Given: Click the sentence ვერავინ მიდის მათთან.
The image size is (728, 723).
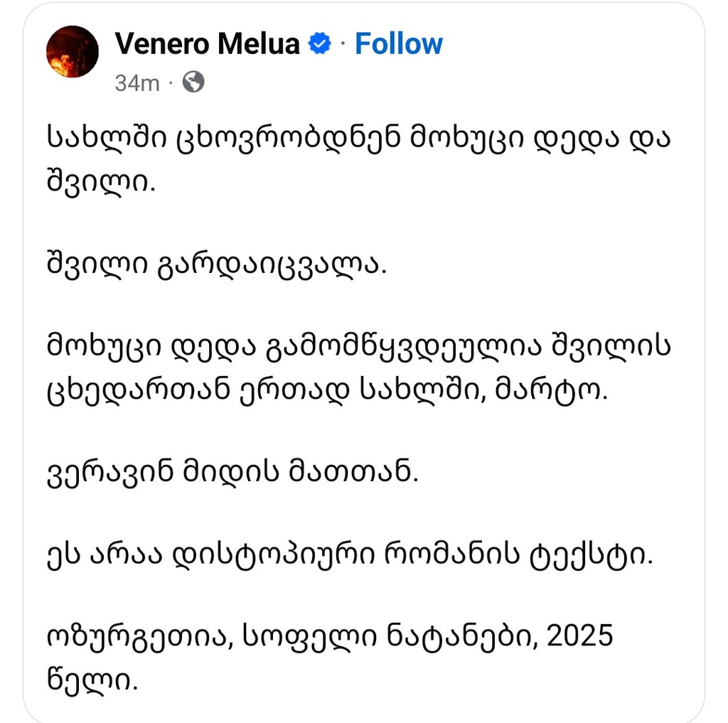Looking at the screenshot, I should (x=233, y=473).
